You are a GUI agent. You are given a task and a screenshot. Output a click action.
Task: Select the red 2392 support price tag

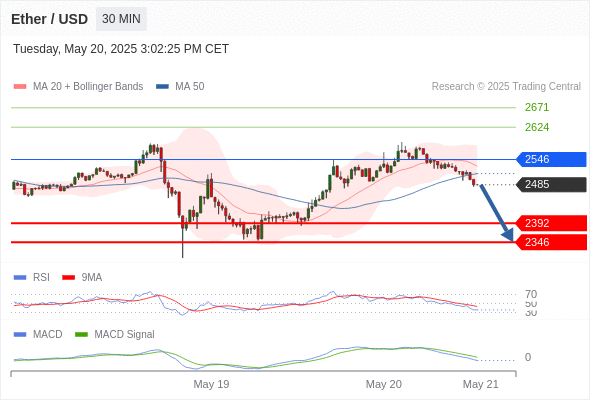pyautogui.click(x=551, y=223)
